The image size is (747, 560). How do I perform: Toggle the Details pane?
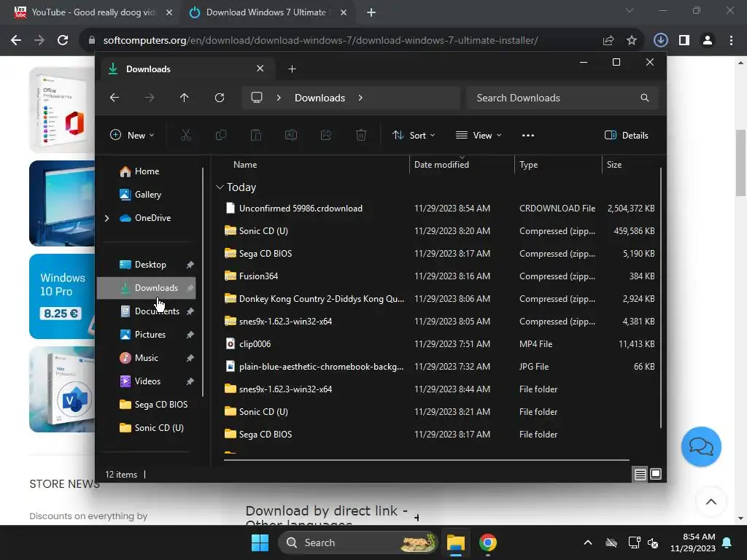pyautogui.click(x=627, y=135)
